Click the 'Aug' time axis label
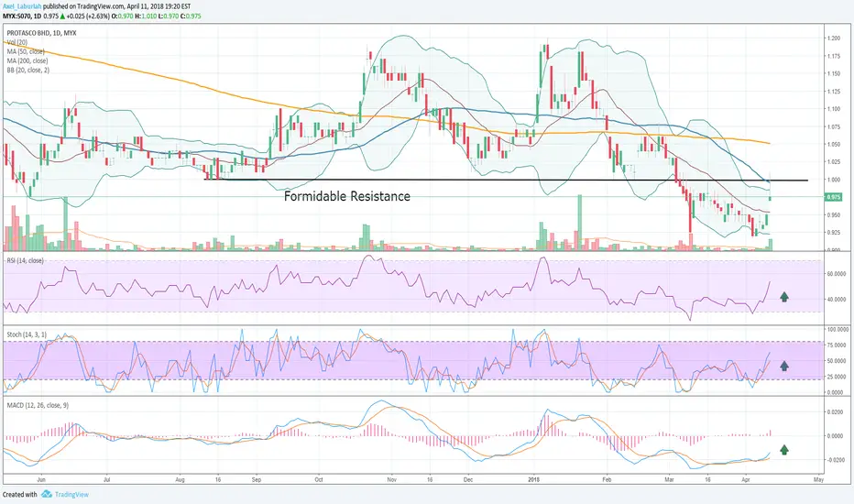The image size is (854, 504). [x=181, y=480]
